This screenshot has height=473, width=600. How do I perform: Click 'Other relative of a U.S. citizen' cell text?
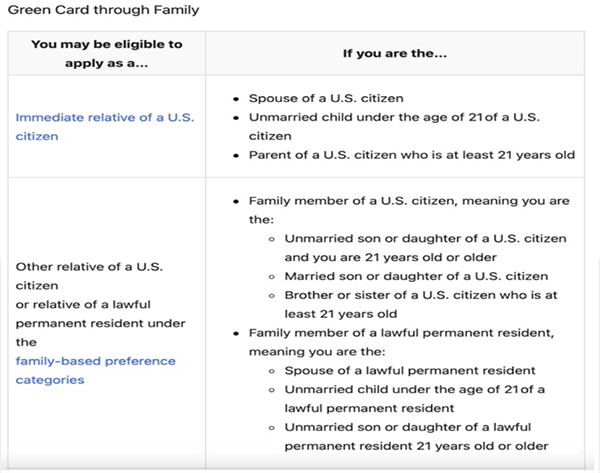point(89,276)
